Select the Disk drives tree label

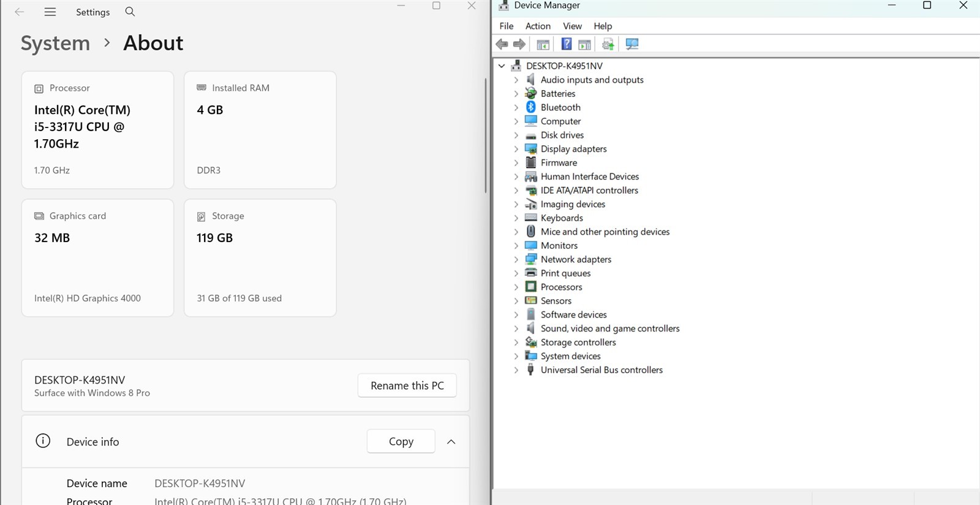click(x=562, y=135)
